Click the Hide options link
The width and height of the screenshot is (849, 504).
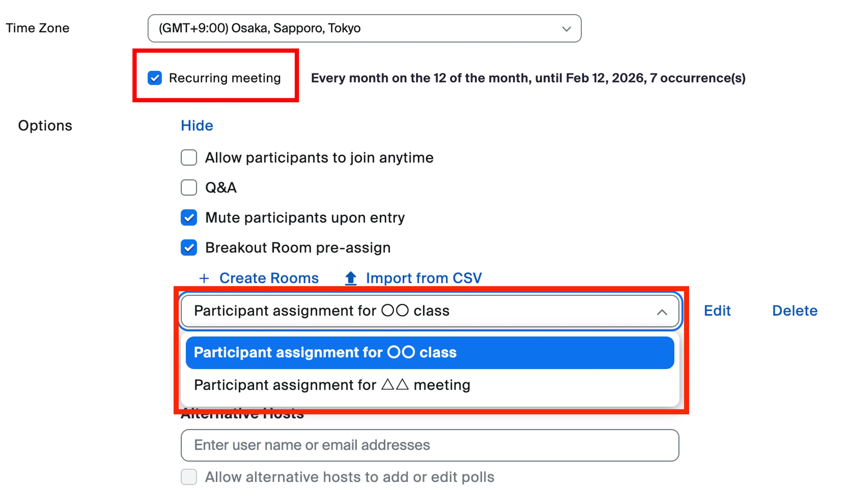pos(197,126)
